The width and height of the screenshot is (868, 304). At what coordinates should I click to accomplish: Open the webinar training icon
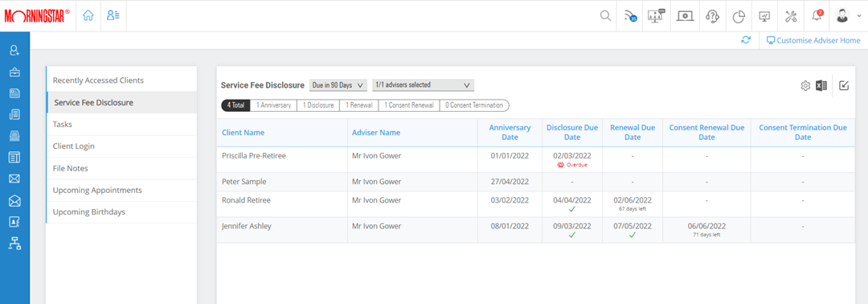click(656, 15)
